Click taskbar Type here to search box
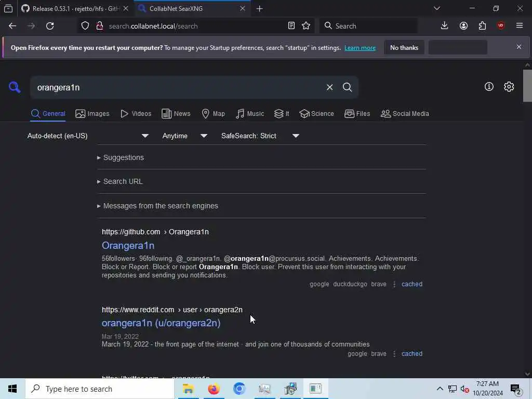Image resolution: width=532 pixels, height=399 pixels. click(x=100, y=389)
